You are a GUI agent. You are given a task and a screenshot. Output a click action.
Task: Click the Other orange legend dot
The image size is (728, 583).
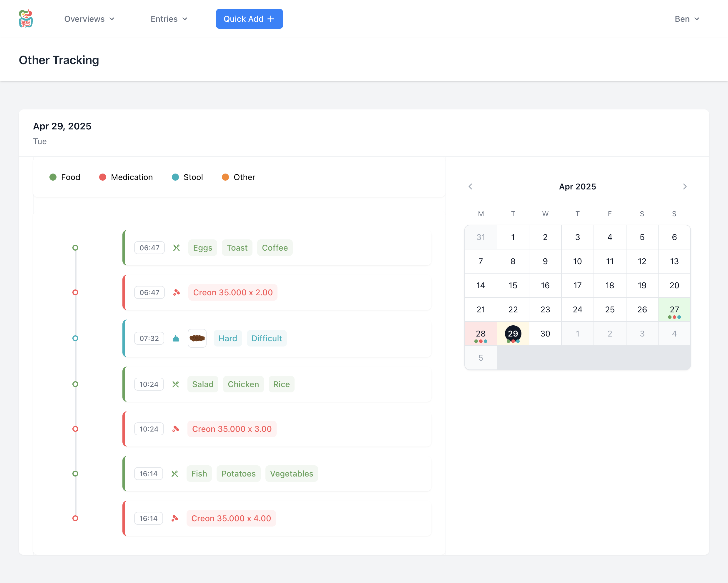225,177
